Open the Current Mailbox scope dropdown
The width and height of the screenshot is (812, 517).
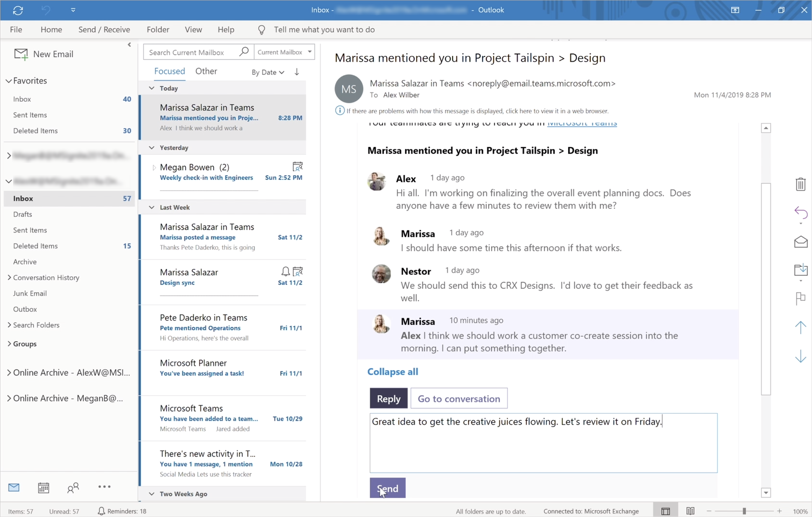pos(284,52)
